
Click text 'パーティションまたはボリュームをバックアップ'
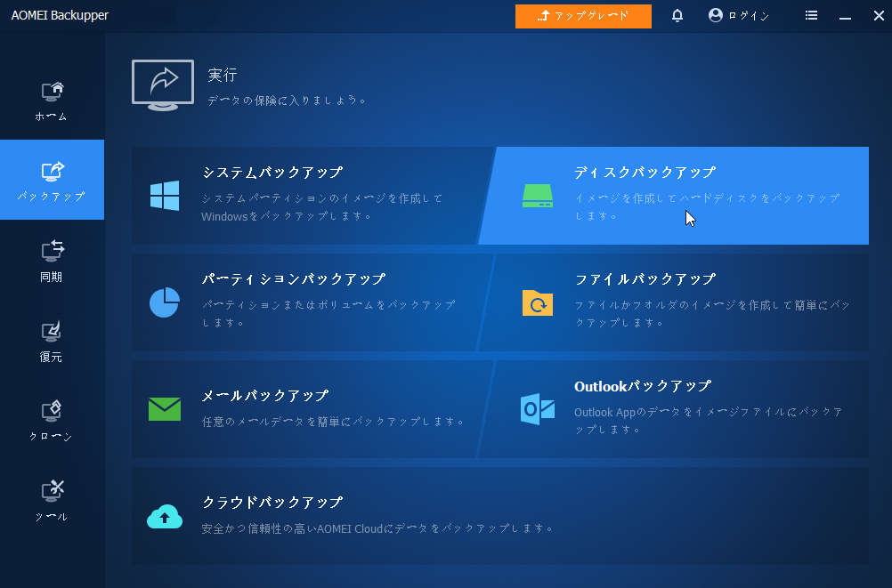click(x=328, y=305)
